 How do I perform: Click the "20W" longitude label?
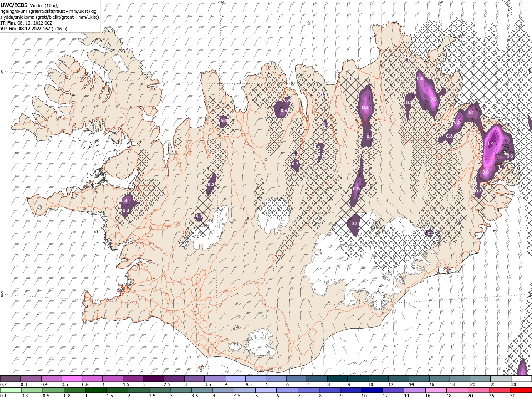tap(221, 2)
